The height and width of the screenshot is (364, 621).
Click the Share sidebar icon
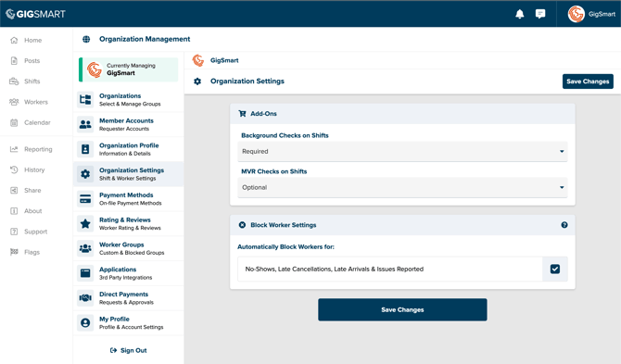pos(14,190)
